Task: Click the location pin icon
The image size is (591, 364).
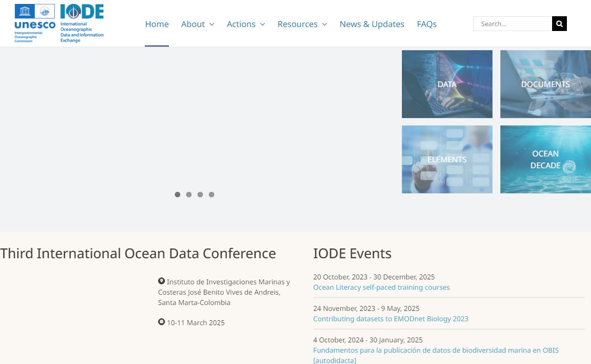Action: 162,281
